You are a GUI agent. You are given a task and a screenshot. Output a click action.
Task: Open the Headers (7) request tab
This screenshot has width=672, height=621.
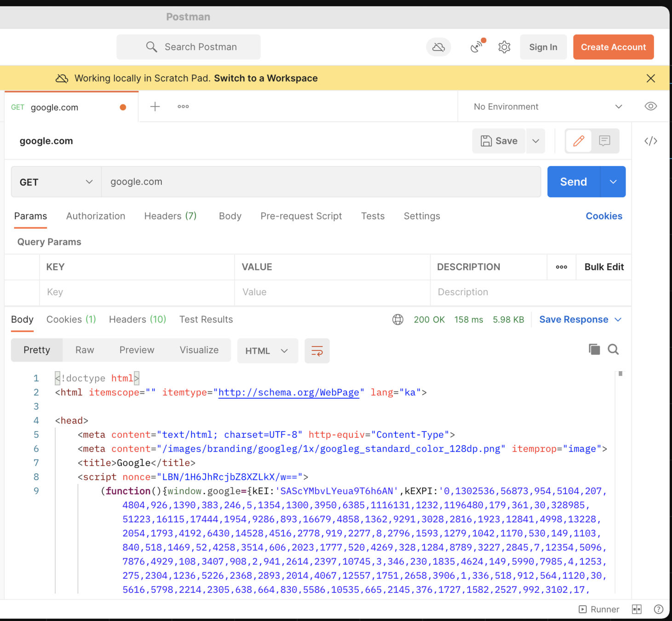pyautogui.click(x=170, y=216)
